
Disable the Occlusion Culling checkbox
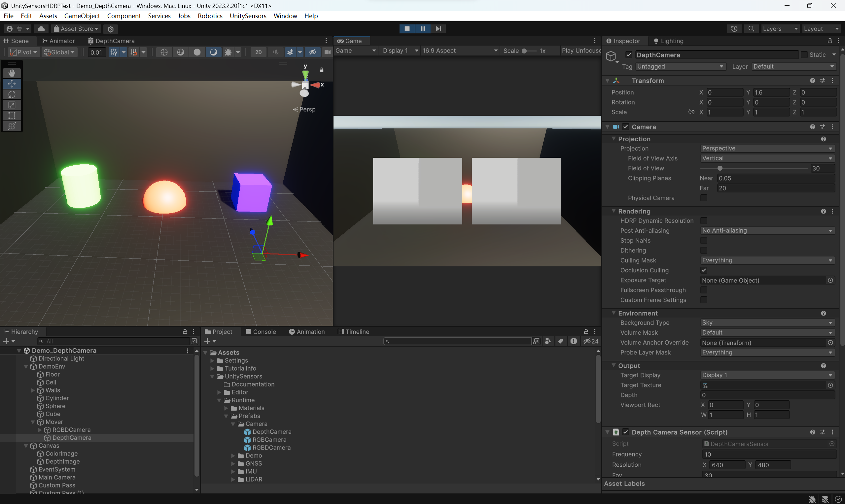click(704, 270)
